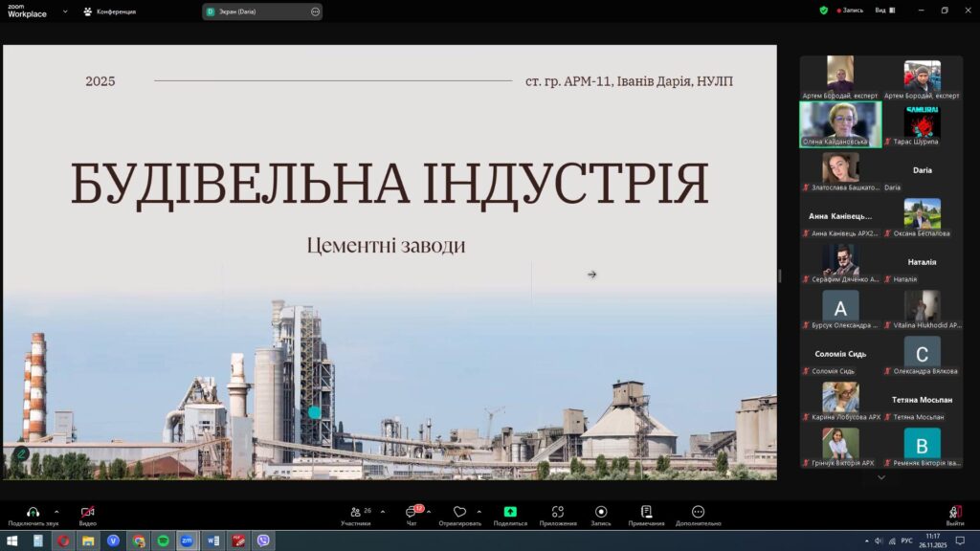Open Viber from the Windows taskbar
The image size is (980, 551).
click(x=262, y=540)
